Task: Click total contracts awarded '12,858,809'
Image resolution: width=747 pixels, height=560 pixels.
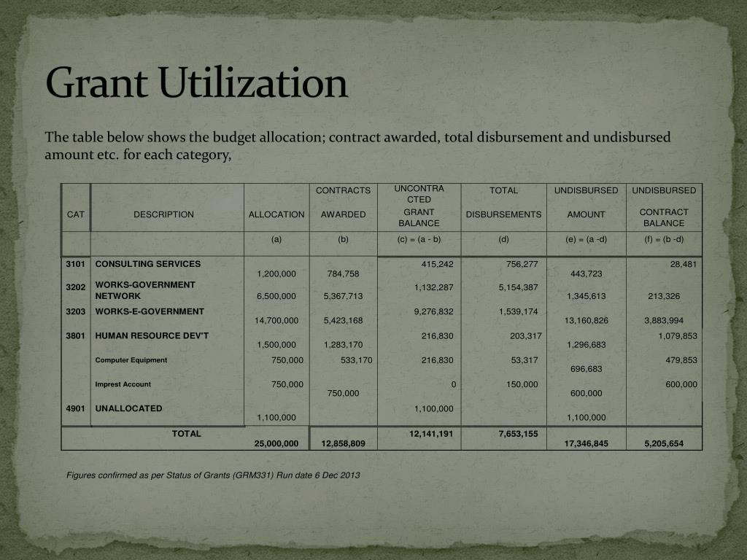Action: coord(343,444)
